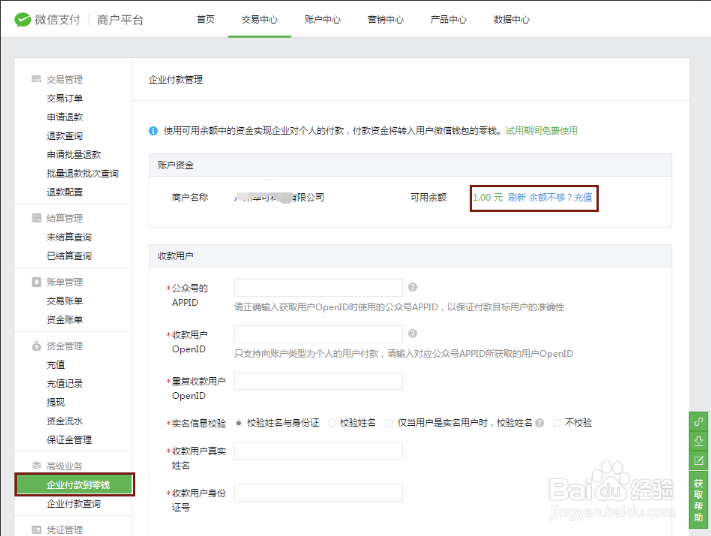The height and width of the screenshot is (536, 711).
Task: Select 校验姓名 radio option
Action: 332,423
